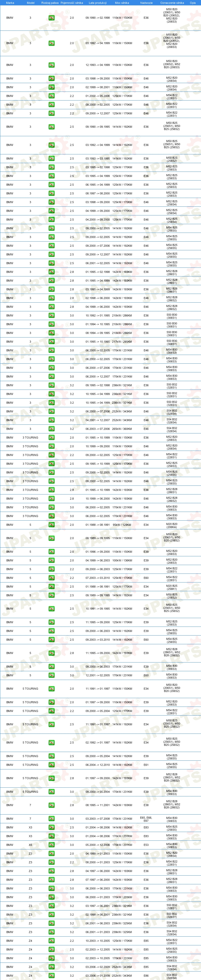
Task: Click the fuel icon in 3 series 01.2000 -> 05.2006 row
Action: click(x=51, y=96)
